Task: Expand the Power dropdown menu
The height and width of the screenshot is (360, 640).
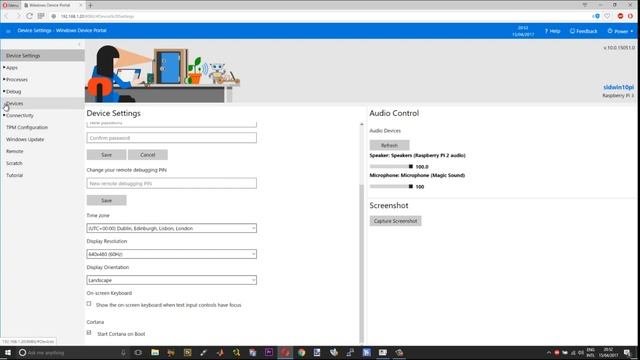Action: (620, 31)
